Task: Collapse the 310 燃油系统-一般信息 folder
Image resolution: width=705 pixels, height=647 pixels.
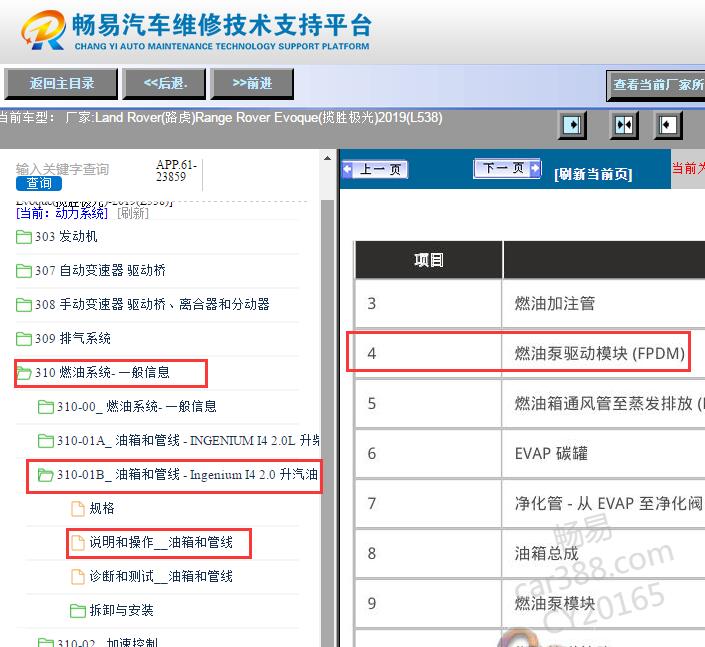Action: 102,372
